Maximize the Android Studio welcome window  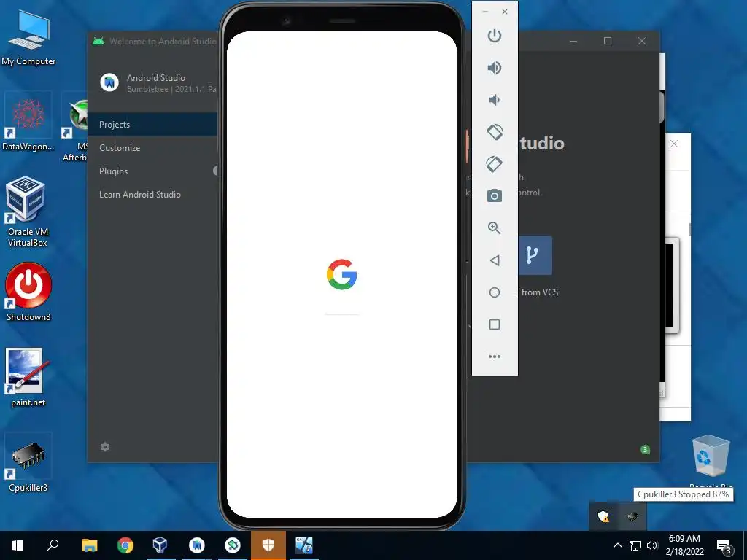click(608, 41)
